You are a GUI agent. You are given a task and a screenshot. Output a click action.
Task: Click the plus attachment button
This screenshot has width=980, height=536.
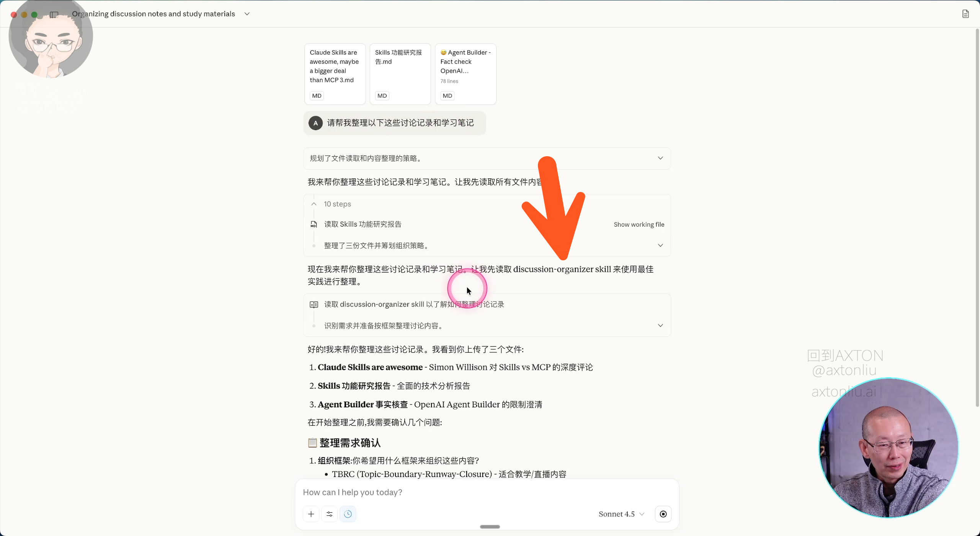(x=311, y=514)
